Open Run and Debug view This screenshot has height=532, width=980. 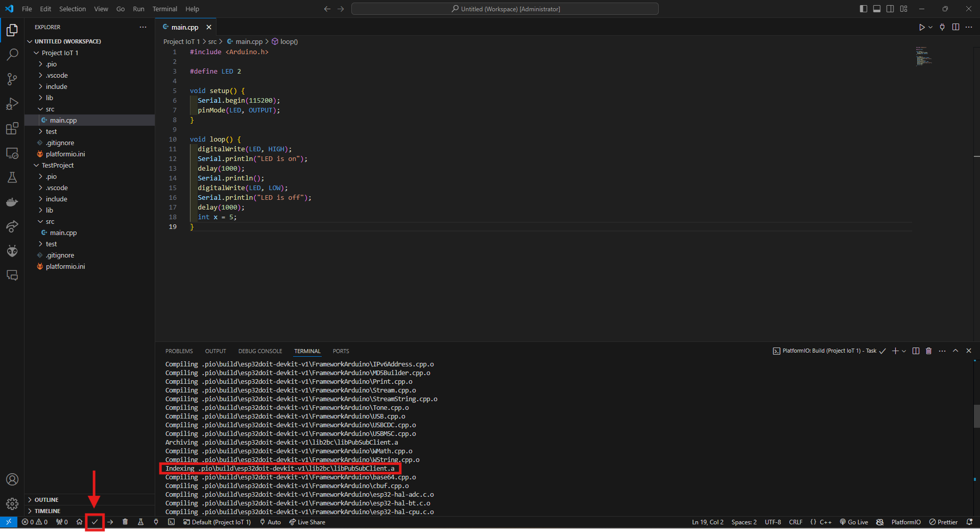12,104
